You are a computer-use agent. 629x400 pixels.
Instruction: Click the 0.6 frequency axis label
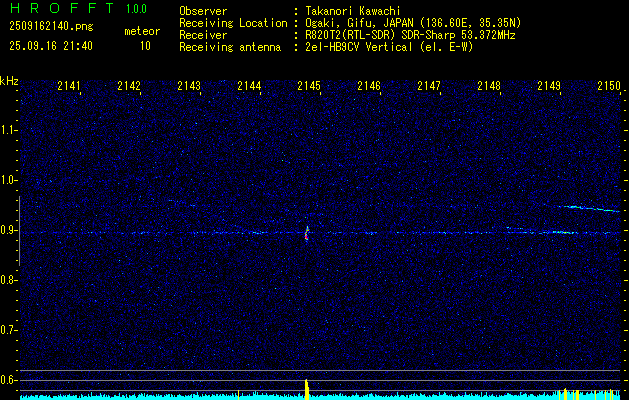click(x=7, y=380)
